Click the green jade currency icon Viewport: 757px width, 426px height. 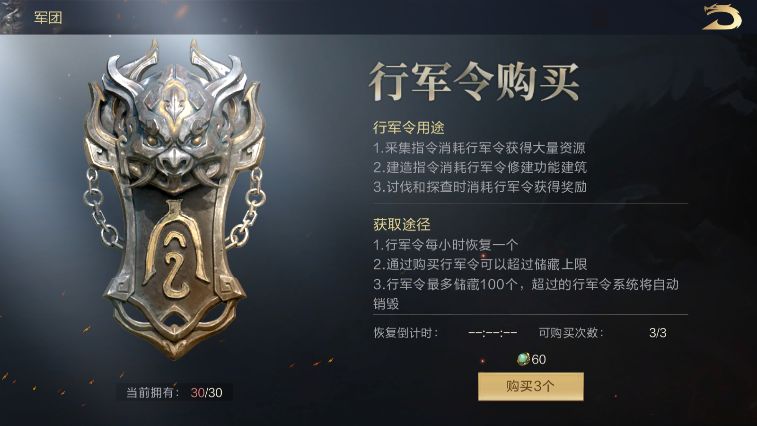tap(523, 359)
